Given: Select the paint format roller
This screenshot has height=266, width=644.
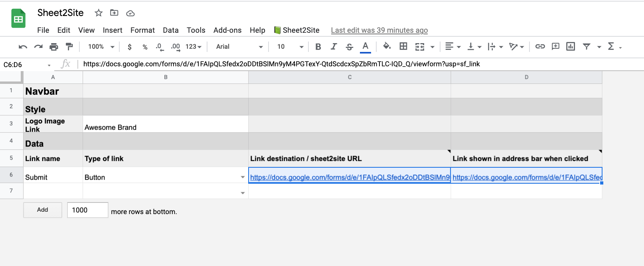Looking at the screenshot, I should [69, 47].
